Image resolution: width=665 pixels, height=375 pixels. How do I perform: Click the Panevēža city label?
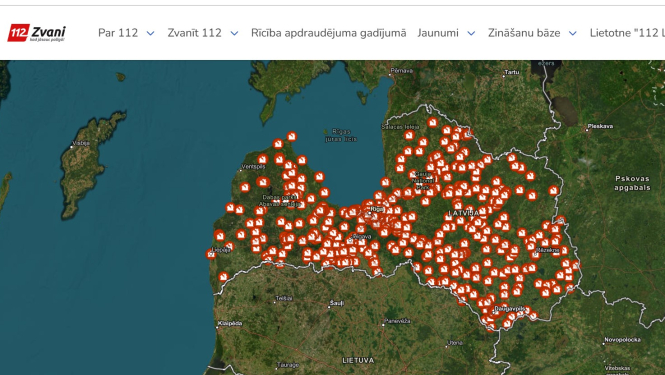tap(397, 321)
